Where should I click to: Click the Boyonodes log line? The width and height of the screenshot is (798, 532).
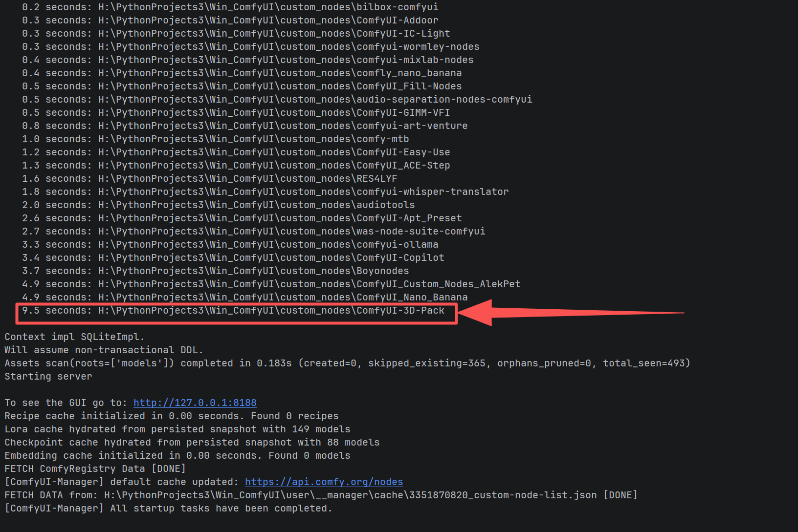[216, 271]
